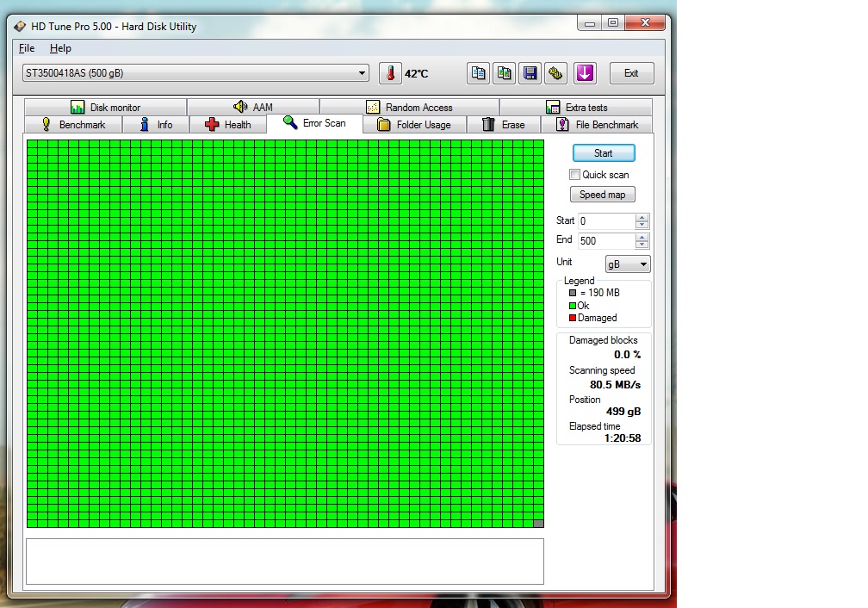The width and height of the screenshot is (868, 608).
Task: Open the Folder Usage tab
Action: 414,125
